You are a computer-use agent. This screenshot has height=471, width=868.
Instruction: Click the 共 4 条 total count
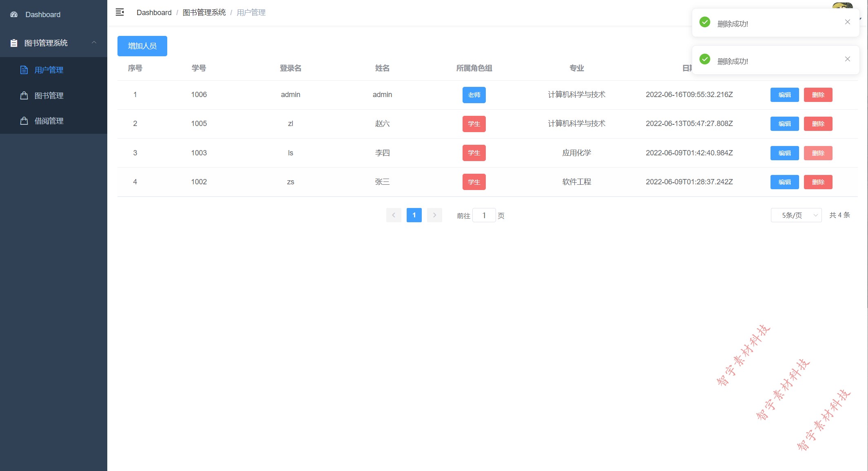coord(840,215)
